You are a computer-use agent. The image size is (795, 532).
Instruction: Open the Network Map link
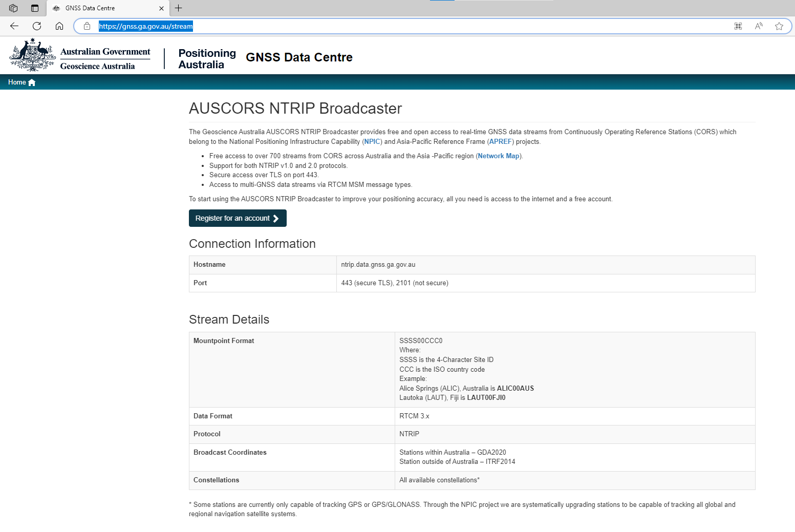499,156
